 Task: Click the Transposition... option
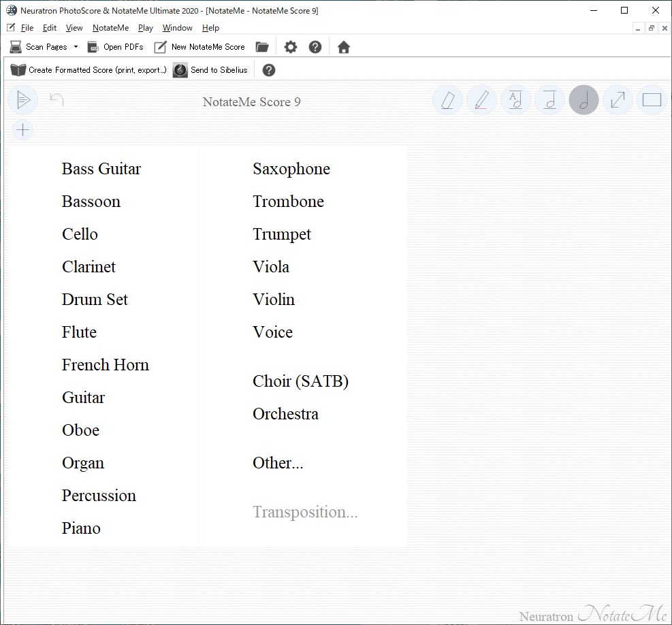[305, 512]
